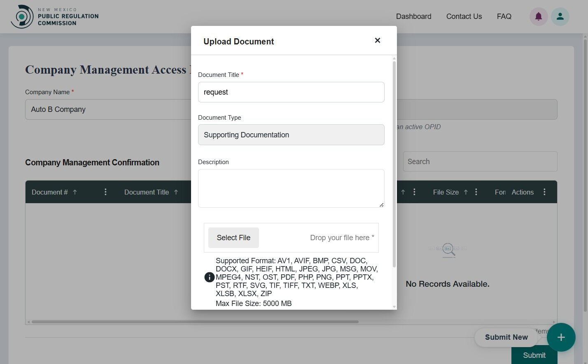Open the kebab menu on Document # column

tap(105, 192)
